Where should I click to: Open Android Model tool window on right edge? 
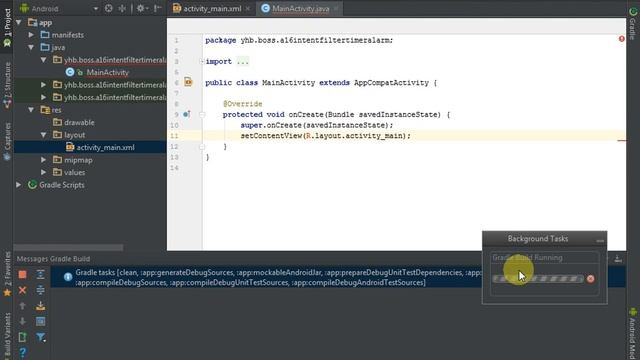tap(633, 333)
